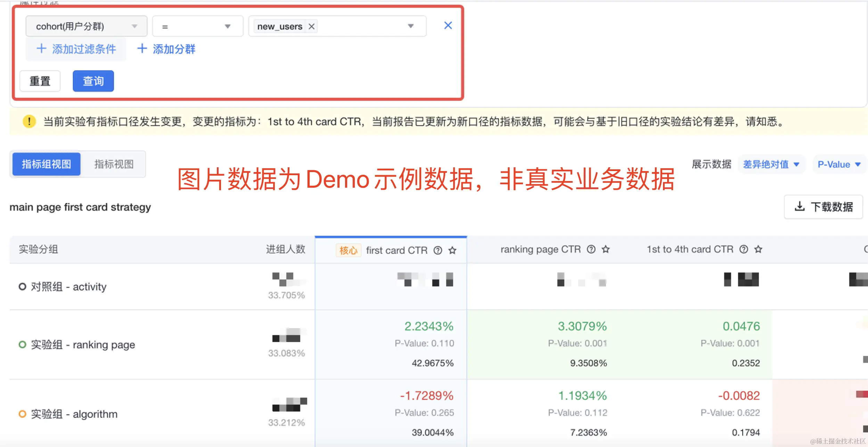Switch to 指标视图 tab
Screen dimensions: 868x447
[x=114, y=164]
